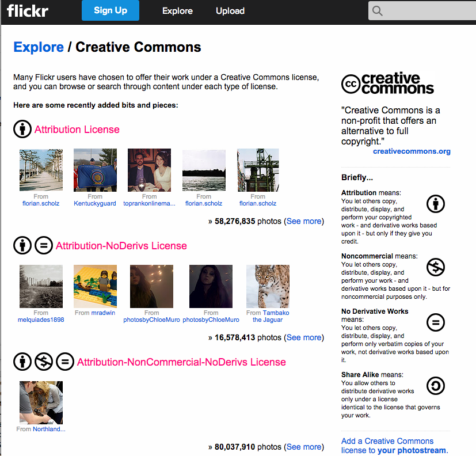Screen dimensions: 476x456
Task: See more Attribution-NoDerivs photos
Action: (304, 337)
